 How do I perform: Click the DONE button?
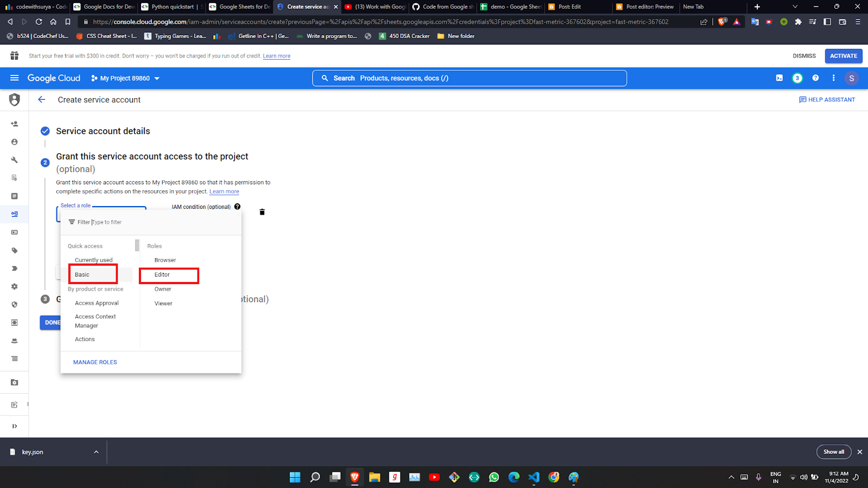click(52, 323)
